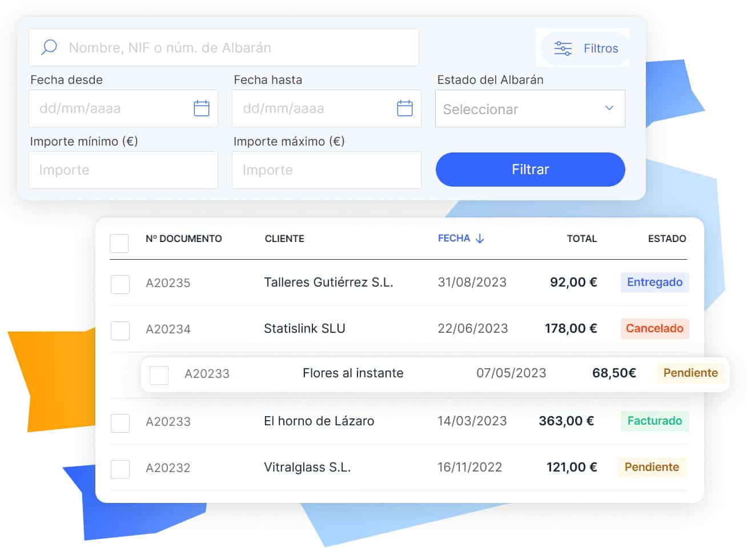The height and width of the screenshot is (560, 747).
Task: Open calendar picker for Fecha desde
Action: pyautogui.click(x=201, y=108)
